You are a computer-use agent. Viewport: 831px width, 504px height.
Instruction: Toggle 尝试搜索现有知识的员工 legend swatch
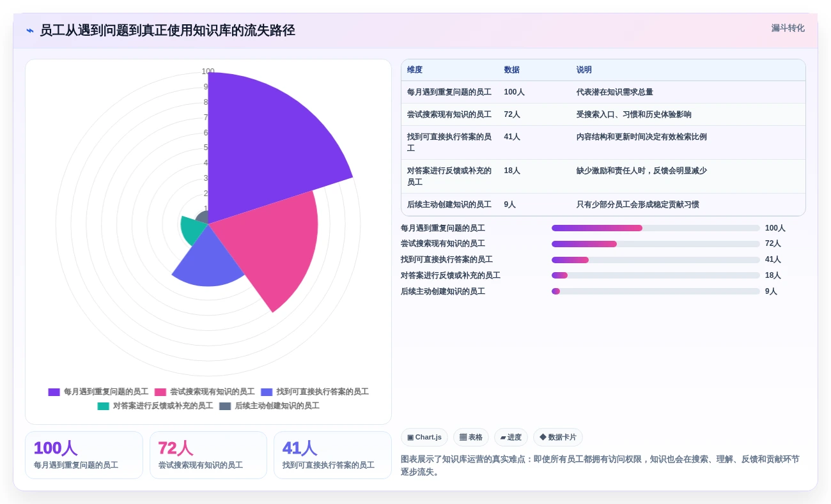tap(160, 392)
